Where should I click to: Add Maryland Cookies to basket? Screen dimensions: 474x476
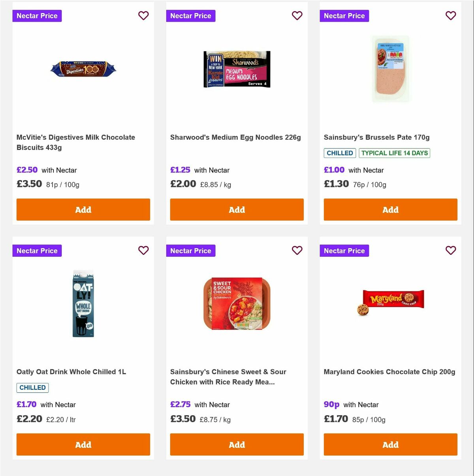coord(390,444)
